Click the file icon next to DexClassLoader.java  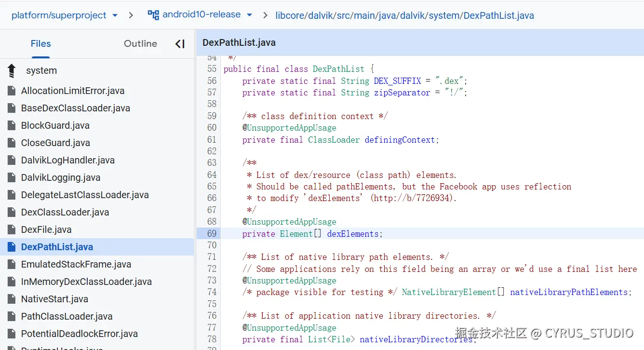coord(12,212)
